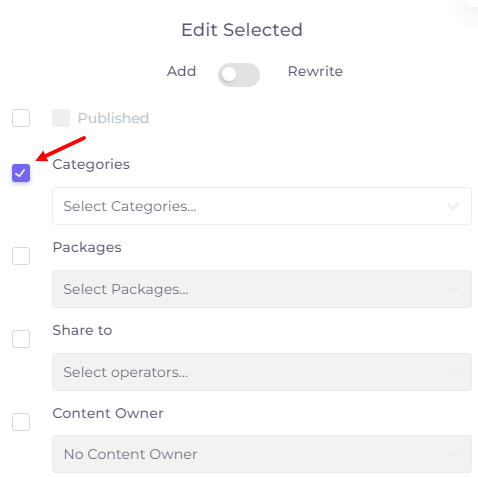The image size is (478, 477).
Task: Open the Select Categories dropdown
Action: 262,206
